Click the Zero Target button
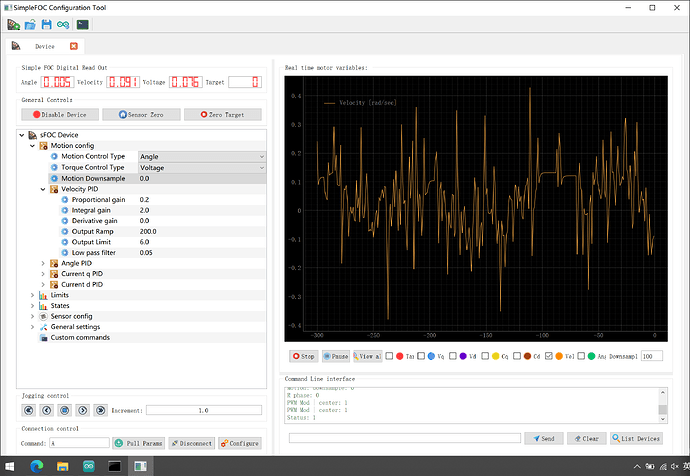 [223, 114]
